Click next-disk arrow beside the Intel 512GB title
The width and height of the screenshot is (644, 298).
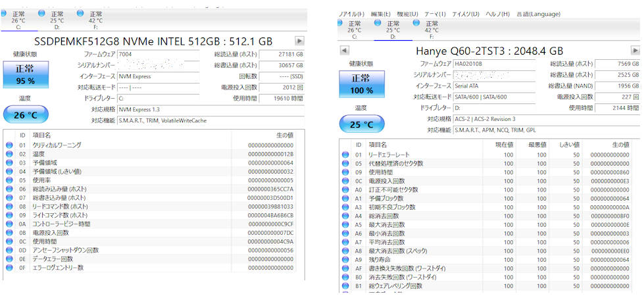click(x=299, y=41)
